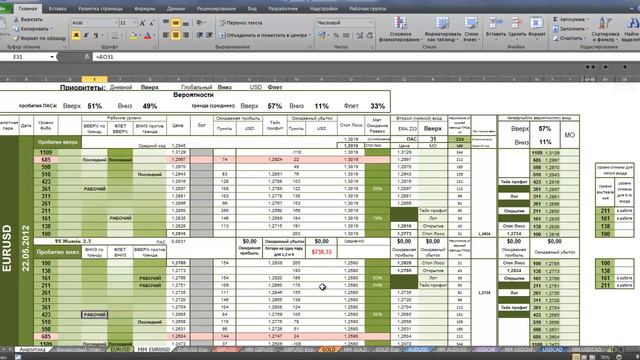The height and width of the screenshot is (360, 640).
Task: Open the font underline dropdown arrow
Action: (x=102, y=36)
